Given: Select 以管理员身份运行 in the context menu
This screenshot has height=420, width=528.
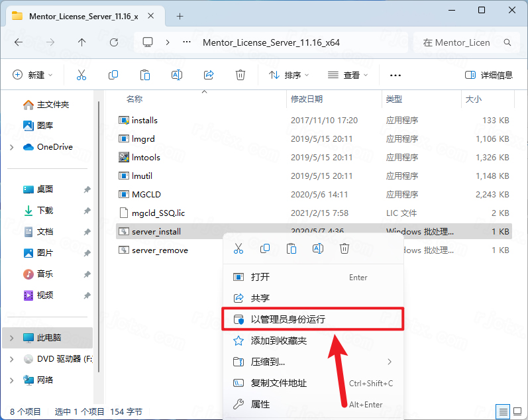Looking at the screenshot, I should coord(313,319).
